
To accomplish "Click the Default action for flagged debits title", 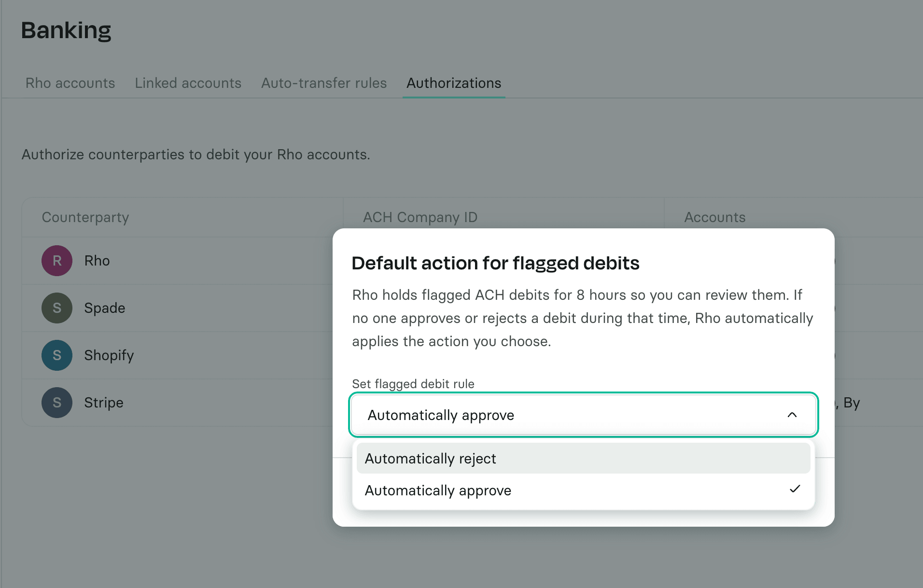I will (x=495, y=263).
